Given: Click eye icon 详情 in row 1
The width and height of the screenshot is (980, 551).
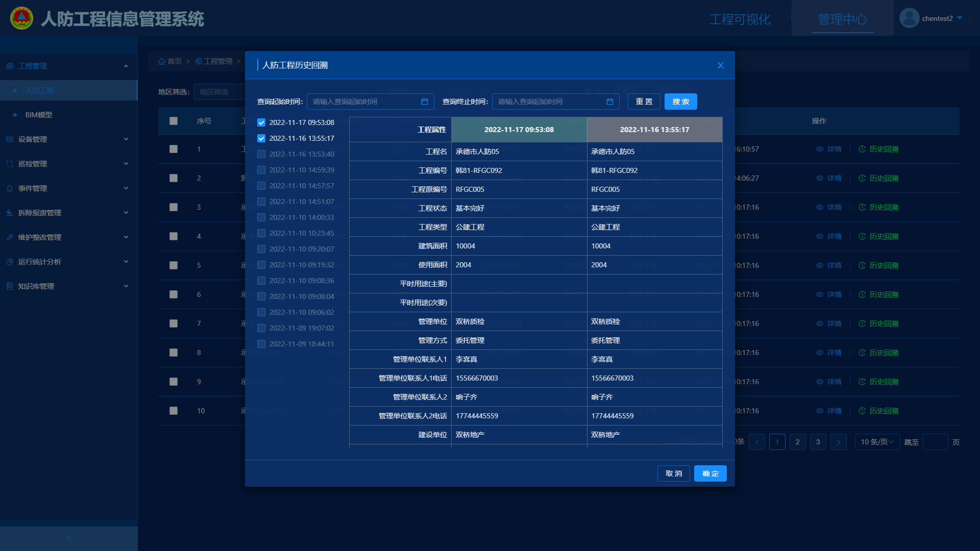Looking at the screenshot, I should click(x=820, y=149).
